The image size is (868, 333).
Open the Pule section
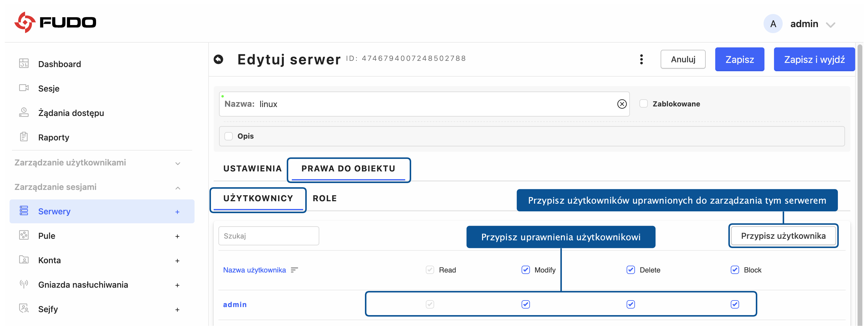tap(47, 236)
